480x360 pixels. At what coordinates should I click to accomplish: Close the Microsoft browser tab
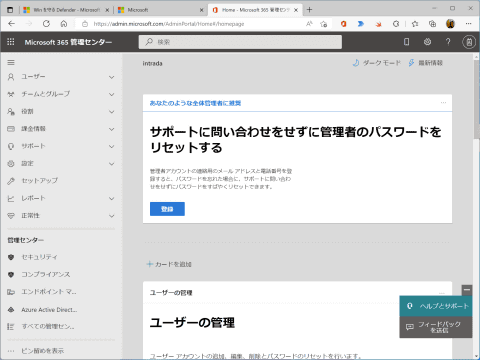(201, 10)
